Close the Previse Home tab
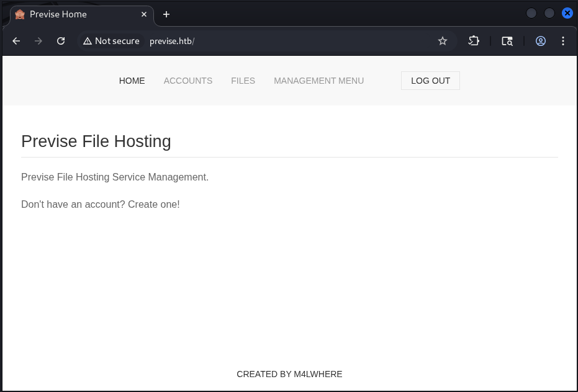Viewport: 578px width, 392px height. click(x=145, y=14)
